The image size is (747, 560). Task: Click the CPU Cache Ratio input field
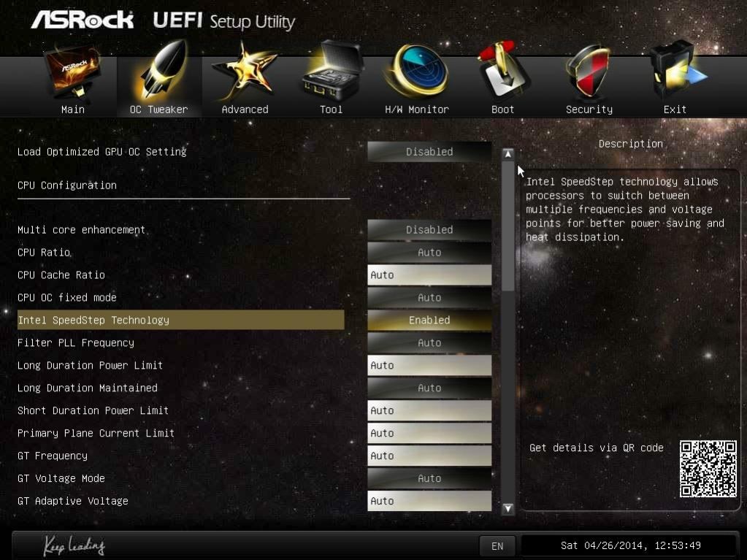click(x=429, y=275)
